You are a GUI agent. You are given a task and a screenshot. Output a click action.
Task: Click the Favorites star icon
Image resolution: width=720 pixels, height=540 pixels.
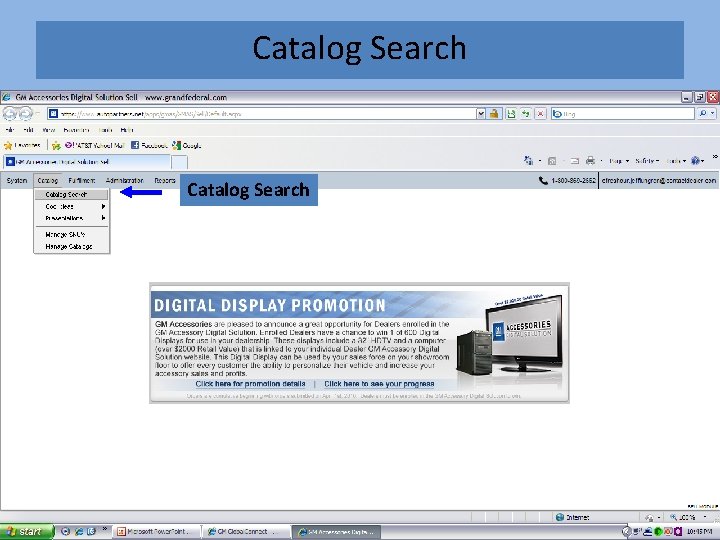(8, 146)
